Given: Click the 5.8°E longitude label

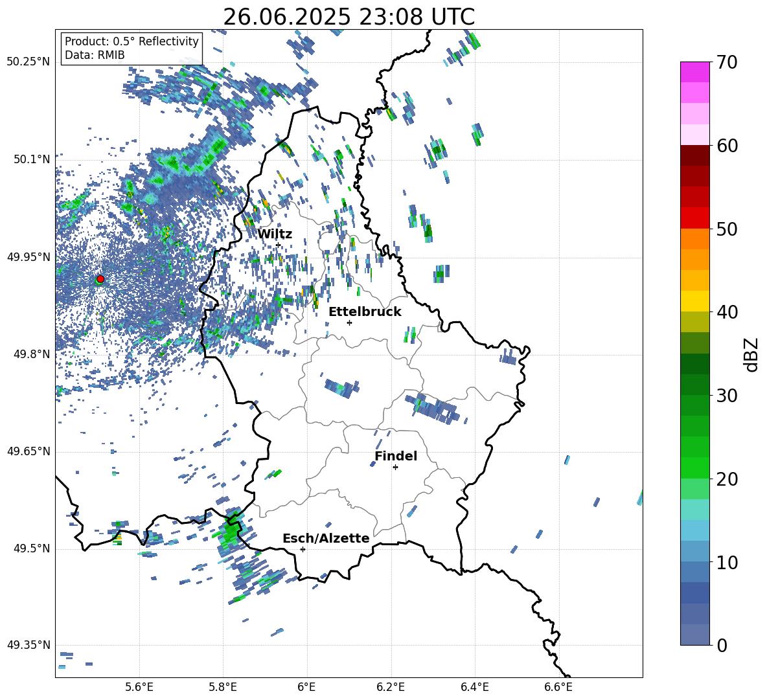Looking at the screenshot, I should tap(223, 687).
